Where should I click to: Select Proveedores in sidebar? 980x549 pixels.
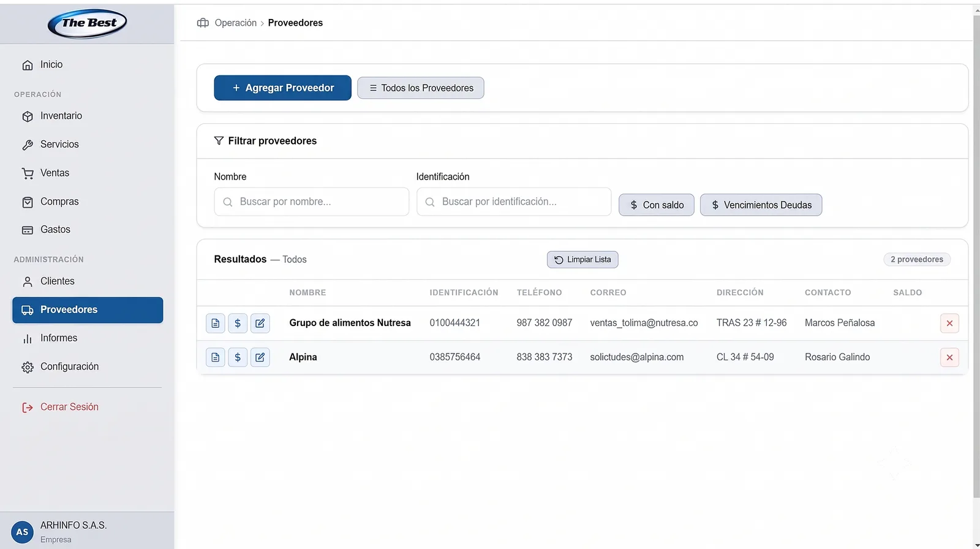(88, 309)
